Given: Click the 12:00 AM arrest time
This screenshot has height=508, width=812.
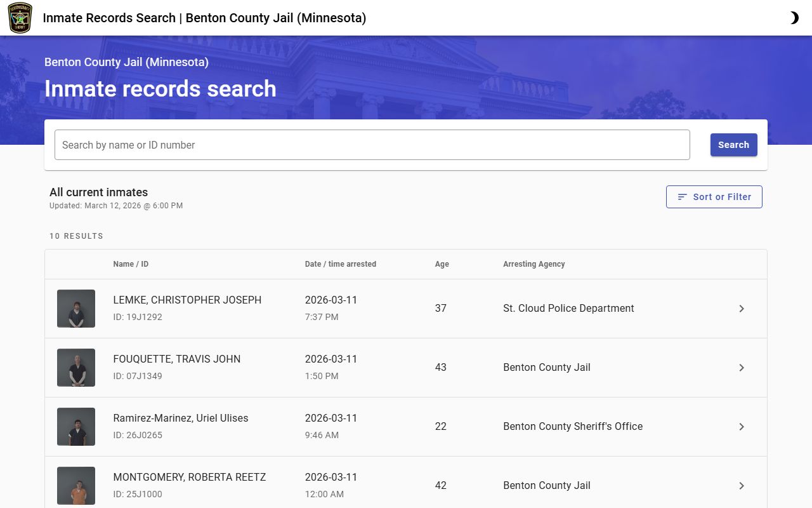Looking at the screenshot, I should point(324,494).
